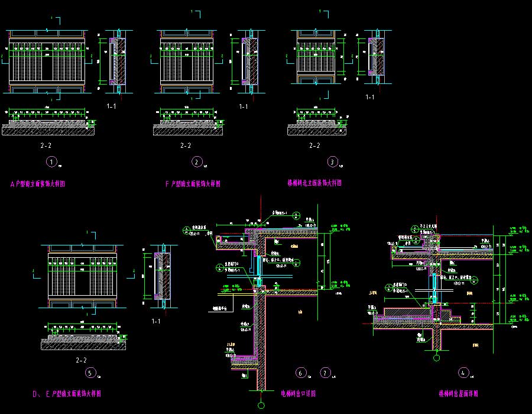Click the detail number 1 circle
The width and height of the screenshot is (532, 414).
[51, 161]
